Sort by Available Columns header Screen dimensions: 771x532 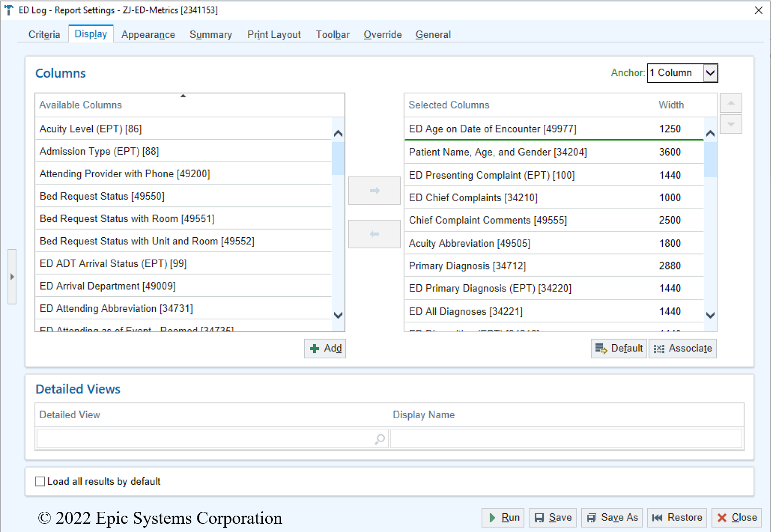pos(183,105)
